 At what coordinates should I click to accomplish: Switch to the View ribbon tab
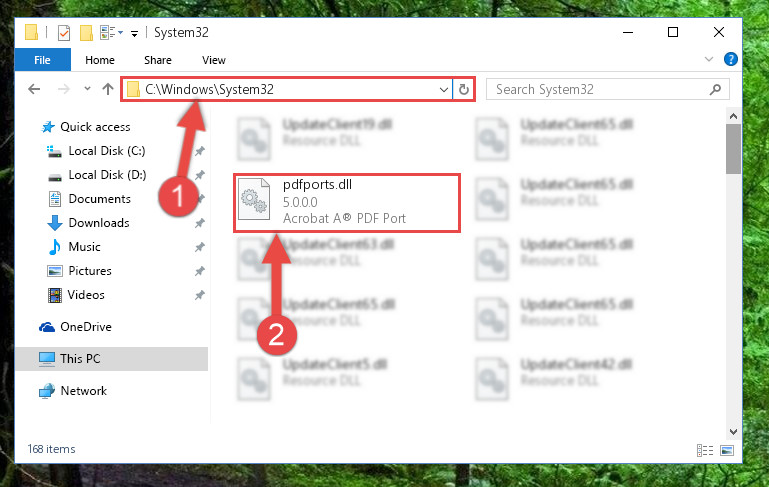(214, 60)
